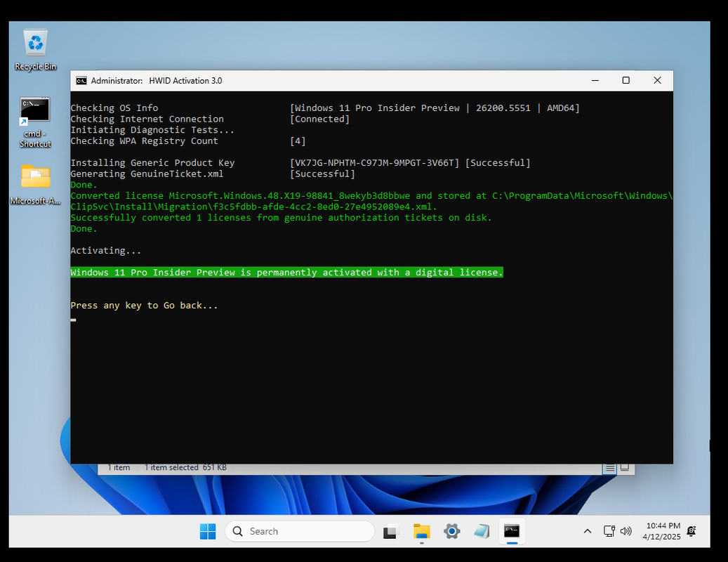Click the 'Checking WPA Registry Count' line

pyautogui.click(x=144, y=141)
